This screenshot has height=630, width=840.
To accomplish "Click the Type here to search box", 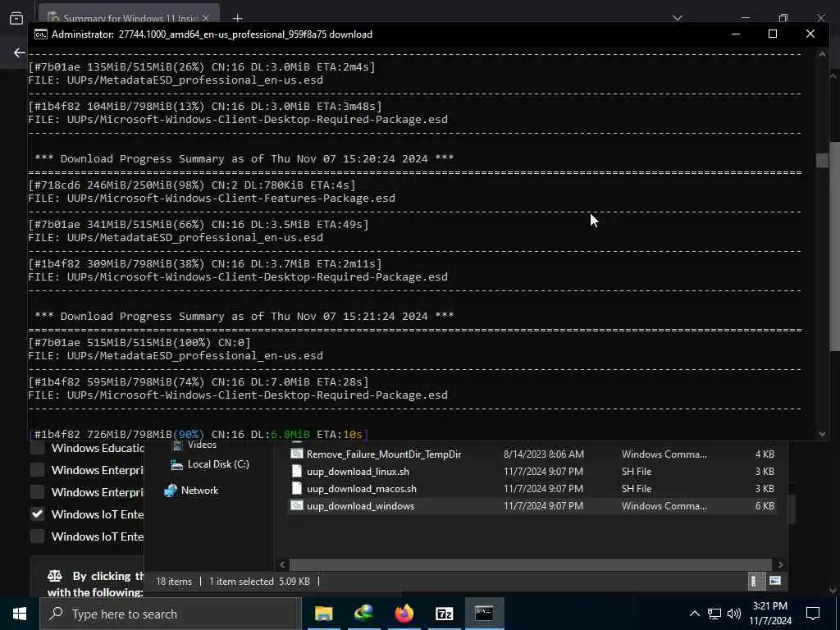I will click(171, 614).
